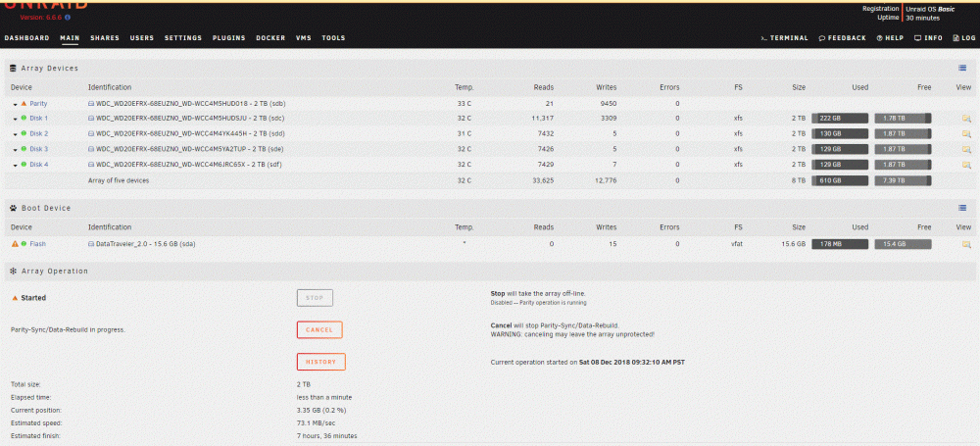Open Disk 2 settings link
This screenshot has width=980, height=446.
pos(39,134)
